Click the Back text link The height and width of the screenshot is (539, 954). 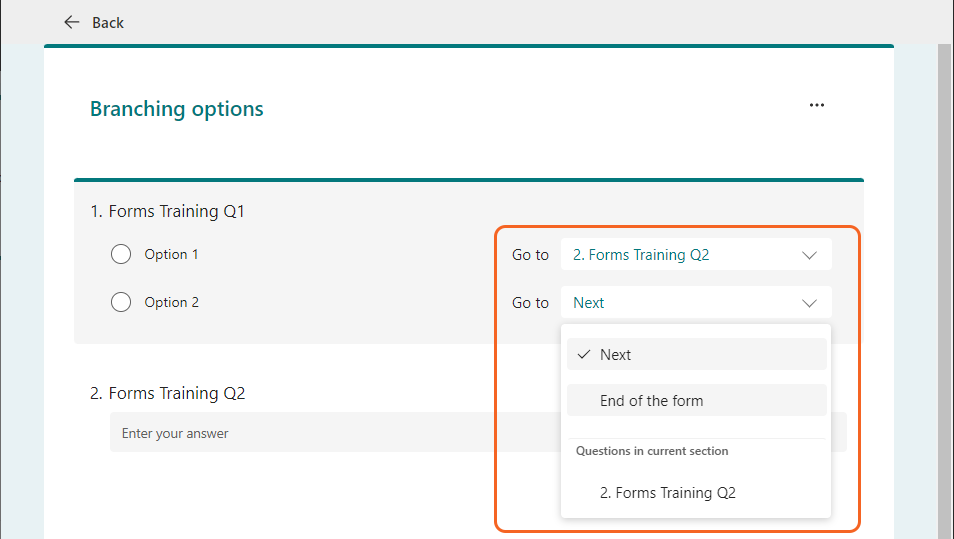[108, 22]
